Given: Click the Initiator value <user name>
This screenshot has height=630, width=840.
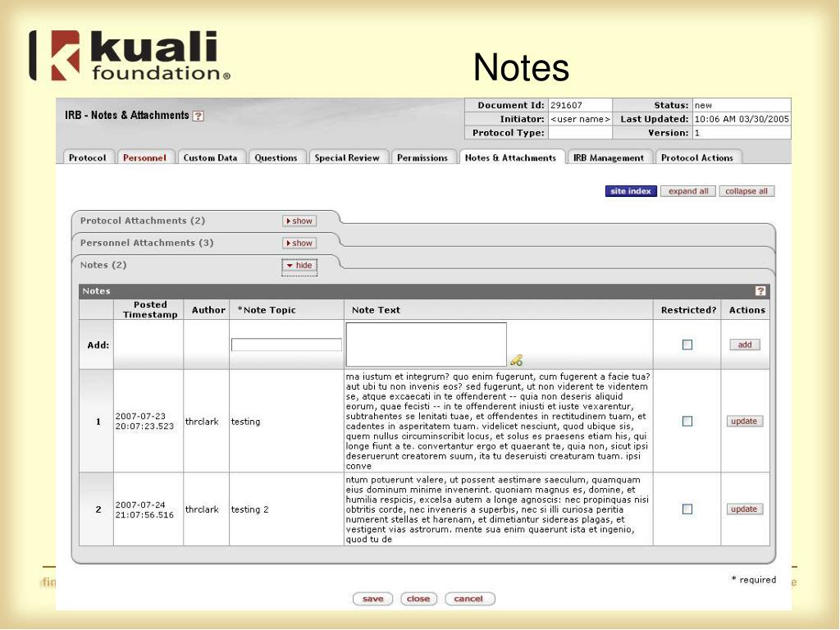Looking at the screenshot, I should pos(580,119).
